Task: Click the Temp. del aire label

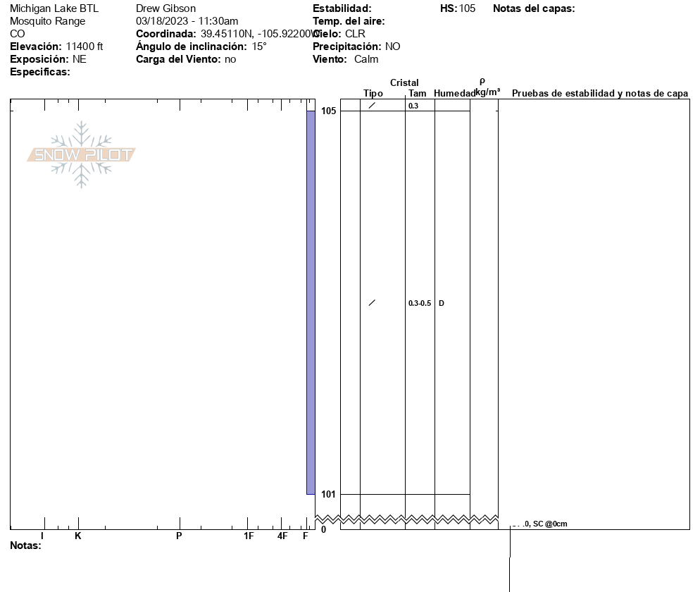Action: pyautogui.click(x=349, y=21)
